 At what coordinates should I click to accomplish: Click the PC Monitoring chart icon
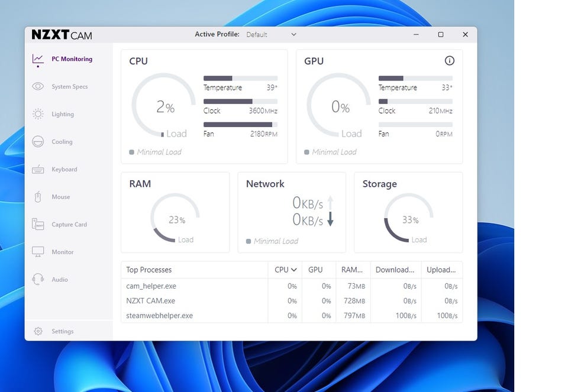click(38, 59)
